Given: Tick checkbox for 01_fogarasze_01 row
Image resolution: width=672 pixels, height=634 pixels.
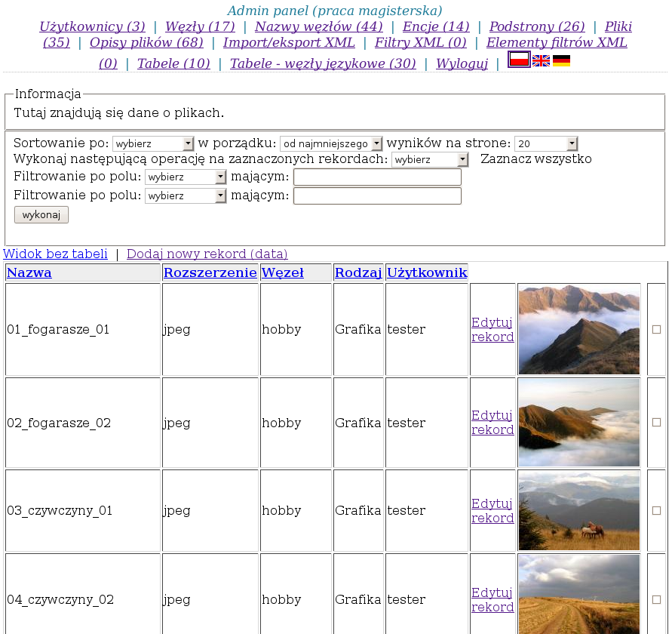Looking at the screenshot, I should coord(656,329).
